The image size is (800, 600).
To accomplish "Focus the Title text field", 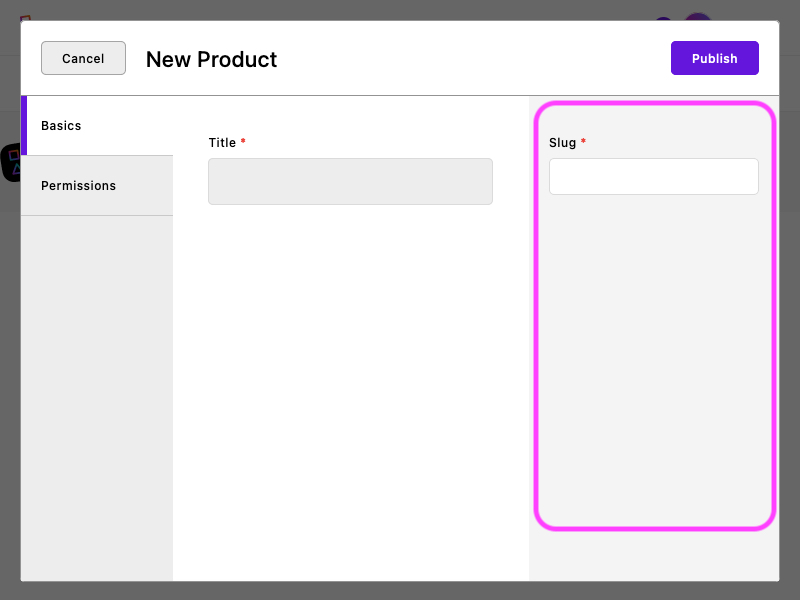I will coord(350,181).
